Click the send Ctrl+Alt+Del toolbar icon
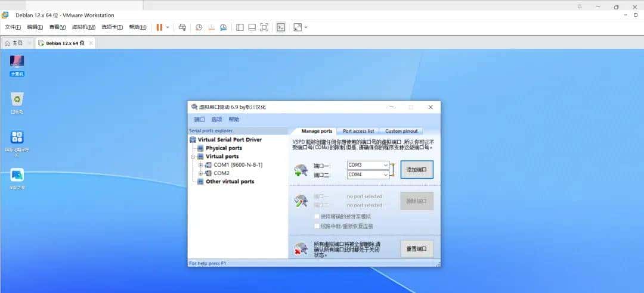The width and height of the screenshot is (644, 293). click(182, 27)
